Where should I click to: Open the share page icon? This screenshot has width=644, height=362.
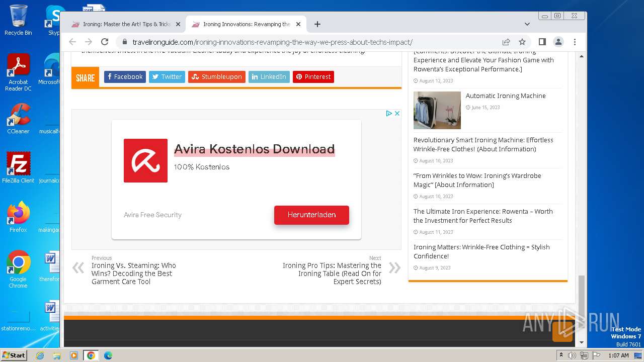click(x=506, y=42)
